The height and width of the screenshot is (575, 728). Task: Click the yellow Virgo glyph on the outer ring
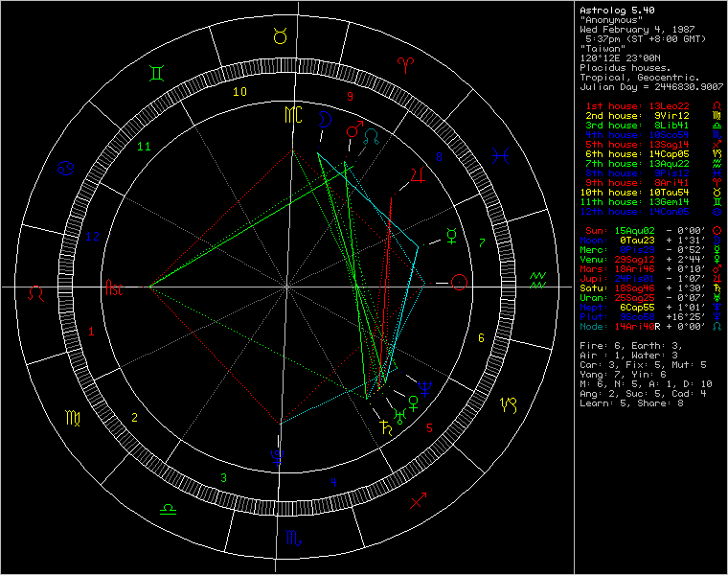coord(73,418)
